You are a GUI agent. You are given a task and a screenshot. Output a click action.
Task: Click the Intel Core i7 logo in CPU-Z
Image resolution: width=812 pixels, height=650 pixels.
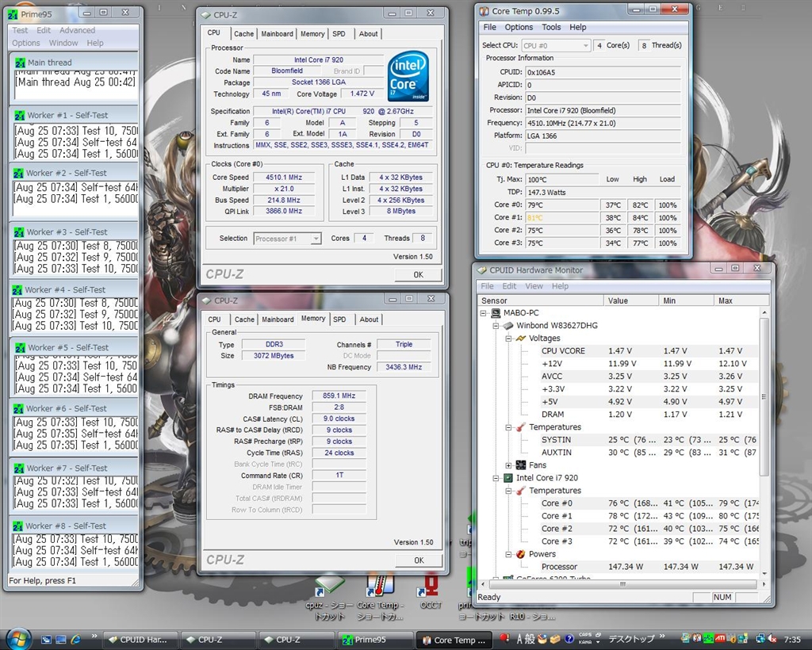(x=408, y=75)
